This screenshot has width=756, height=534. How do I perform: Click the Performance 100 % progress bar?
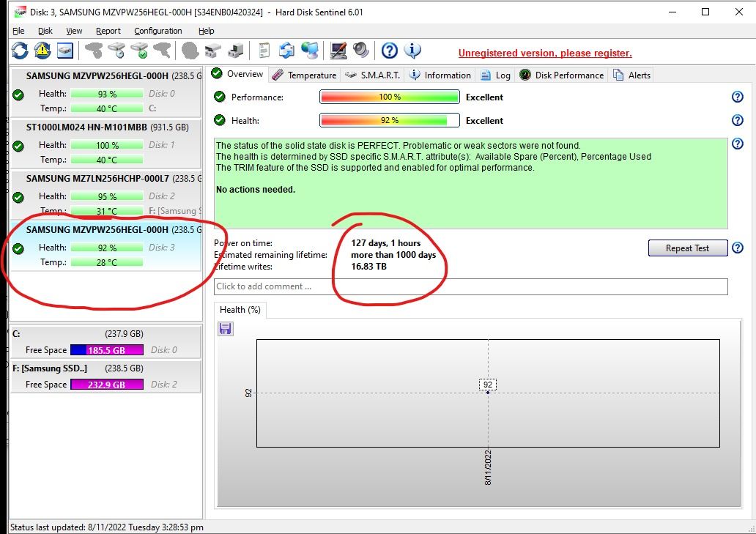(x=389, y=97)
